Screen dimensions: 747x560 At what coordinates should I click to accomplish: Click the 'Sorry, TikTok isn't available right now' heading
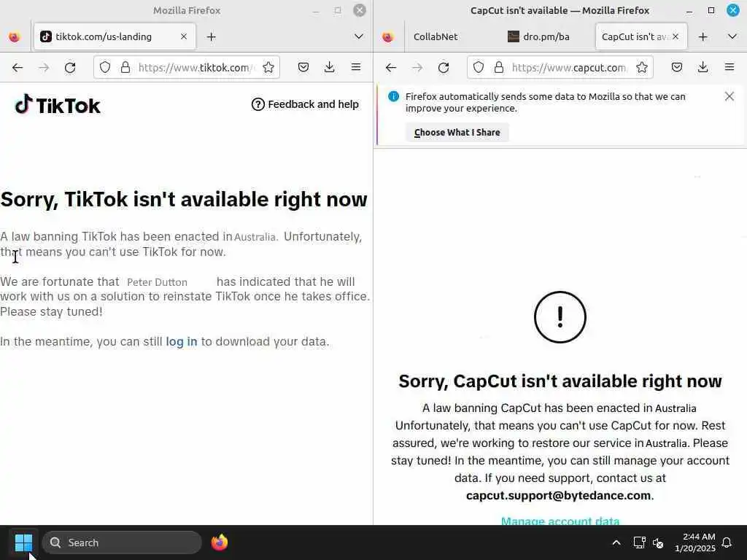184,199
